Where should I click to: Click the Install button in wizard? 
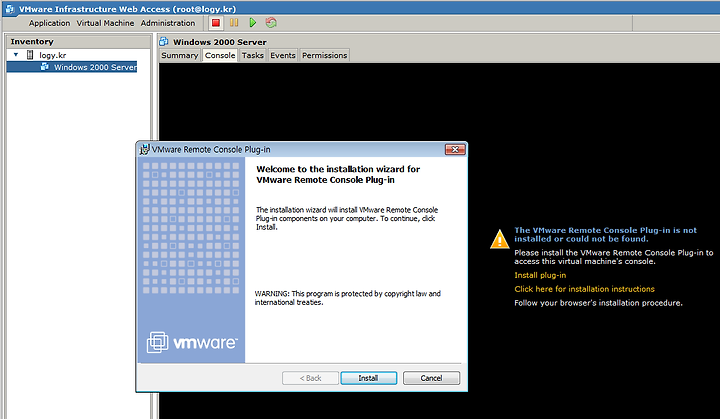tap(369, 378)
